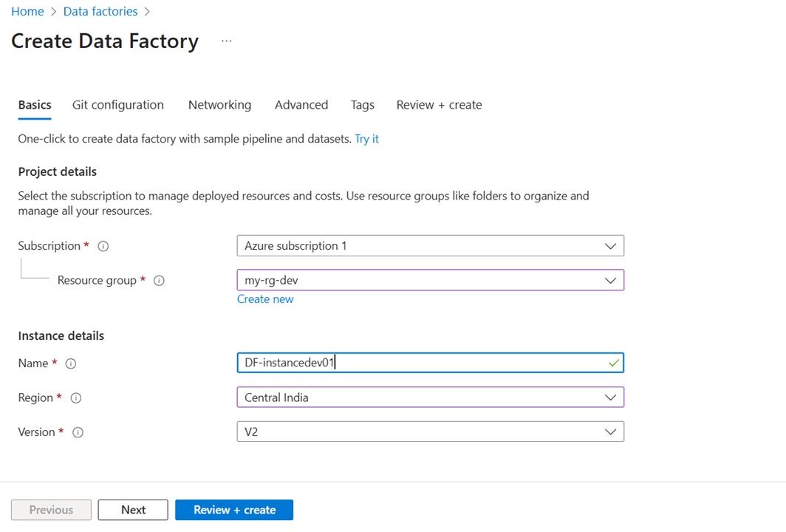Click the Region info icon

[75, 398]
